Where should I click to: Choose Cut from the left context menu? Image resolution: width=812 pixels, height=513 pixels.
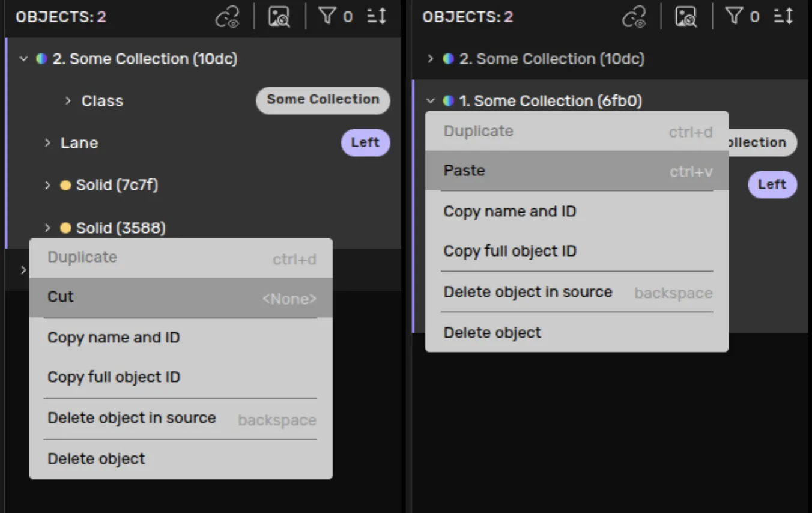[x=181, y=297]
